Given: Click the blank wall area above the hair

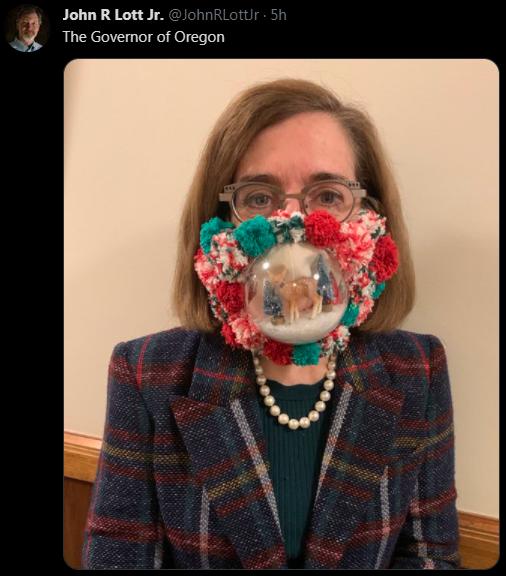Looking at the screenshot, I should pos(279,72).
